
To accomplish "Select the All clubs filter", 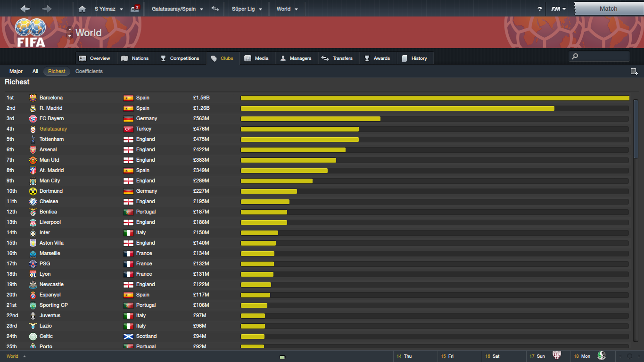I will click(x=35, y=72).
